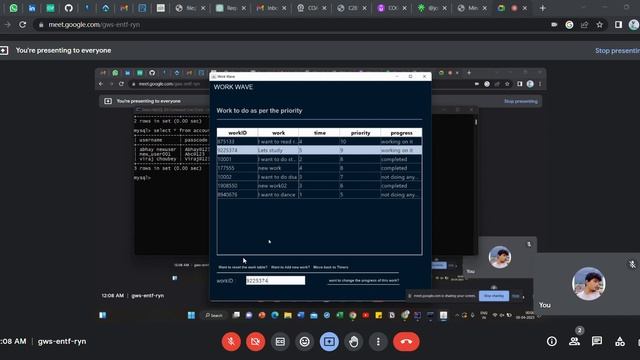Image resolution: width=640 pixels, height=360 pixels.
Task: Open the emoji reactions button
Action: (x=304, y=342)
